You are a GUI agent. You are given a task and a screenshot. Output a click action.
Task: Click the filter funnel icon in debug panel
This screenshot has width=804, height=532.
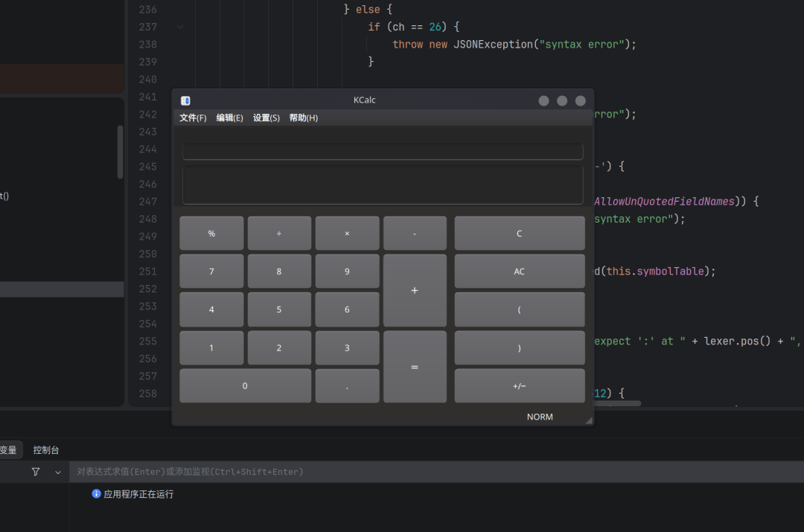36,472
